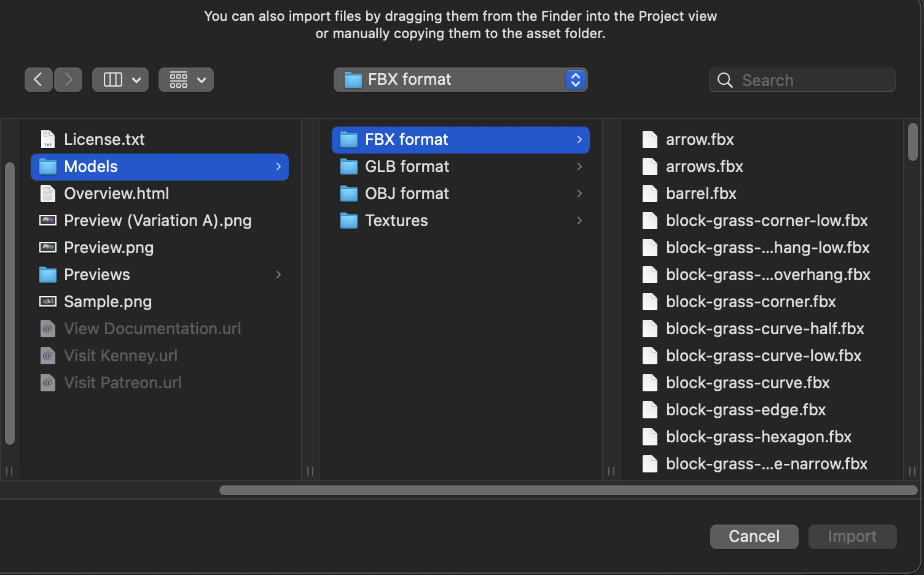Click the Import button
Viewport: 924px width, 575px height.
(x=852, y=536)
